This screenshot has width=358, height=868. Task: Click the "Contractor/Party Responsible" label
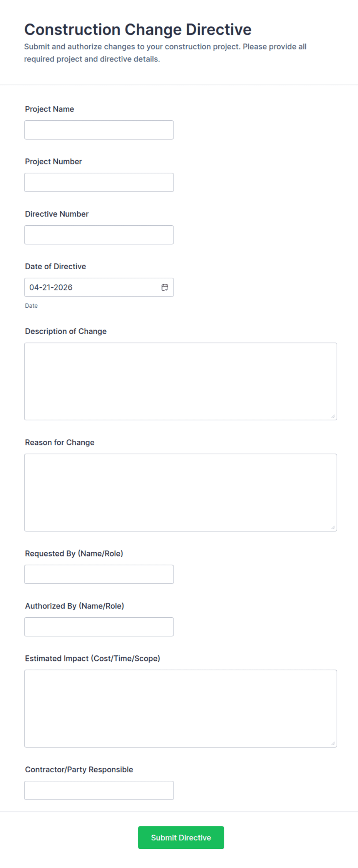(79, 770)
